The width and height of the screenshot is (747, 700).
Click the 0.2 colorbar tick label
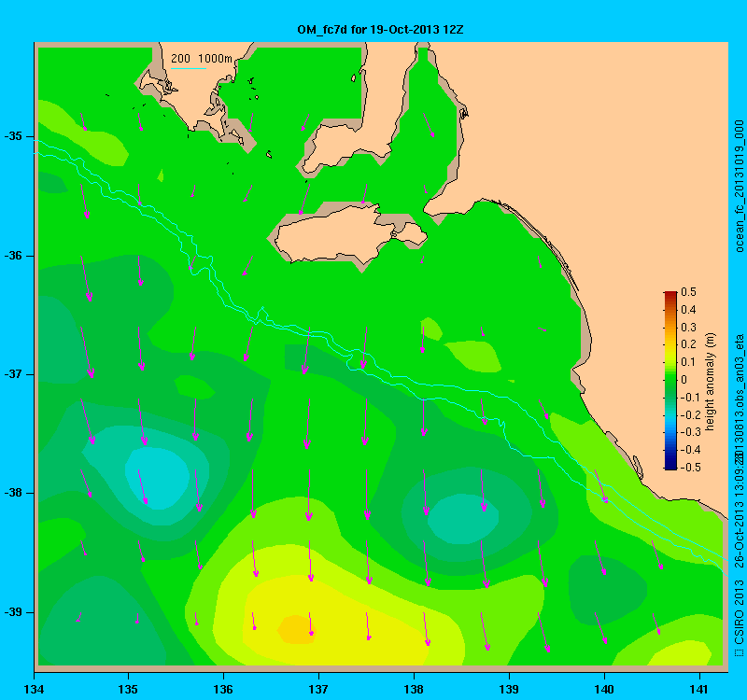click(x=688, y=344)
